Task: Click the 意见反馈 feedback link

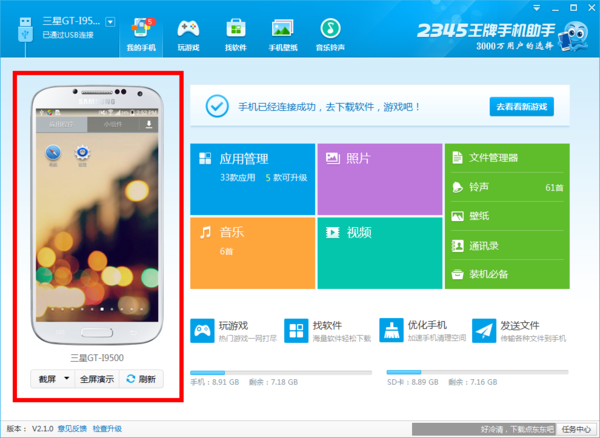Action: point(71,429)
